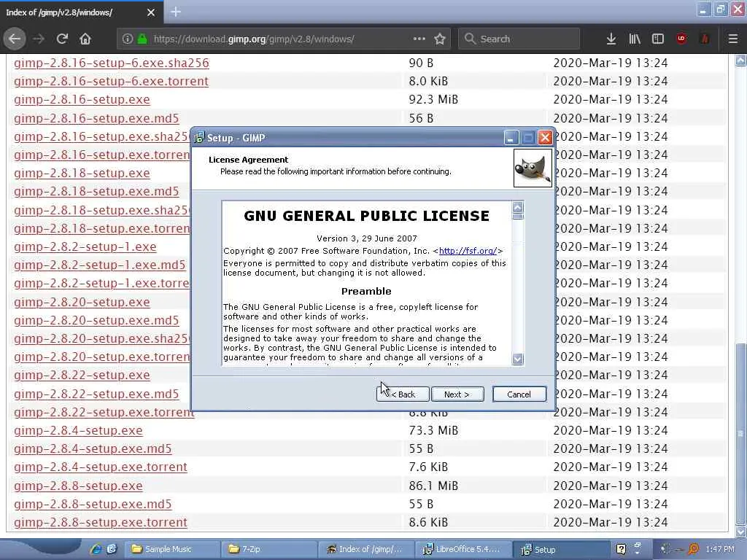
Task: Open gimp-2.8.16-setup-6.exe.torrent link
Action: 111,82
